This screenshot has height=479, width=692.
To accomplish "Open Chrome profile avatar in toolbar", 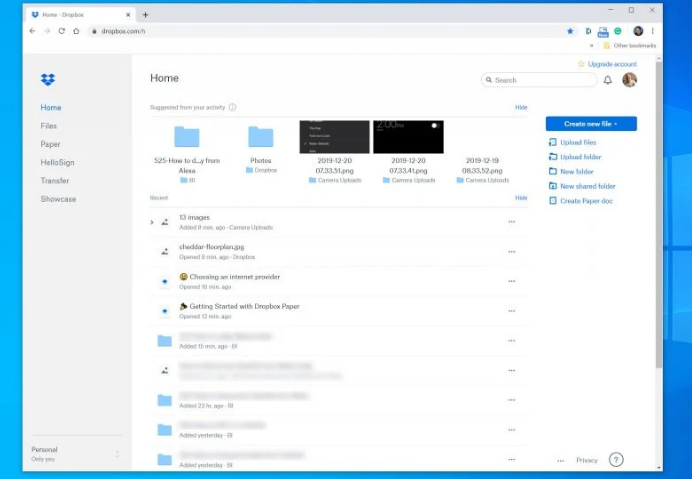I will tap(638, 31).
